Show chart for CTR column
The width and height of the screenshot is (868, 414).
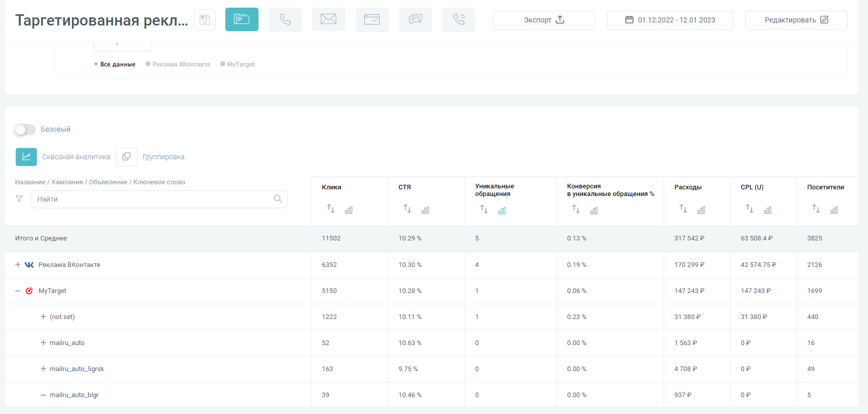[425, 210]
